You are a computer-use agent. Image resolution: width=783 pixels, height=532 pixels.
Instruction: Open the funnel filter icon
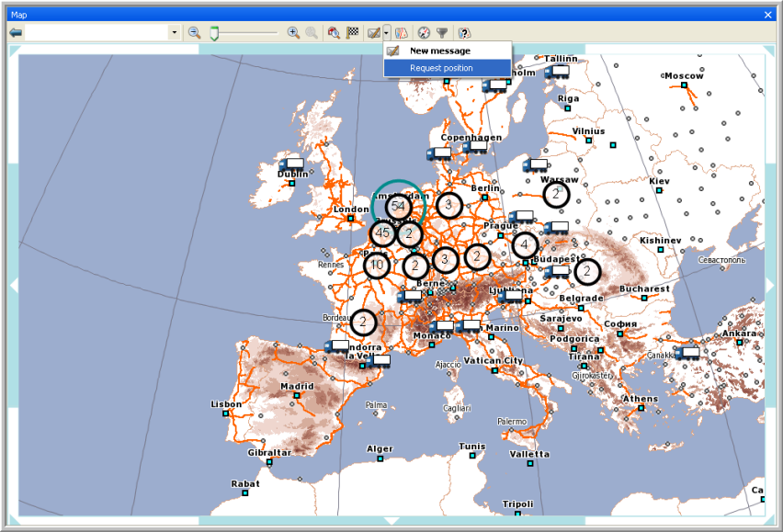point(442,32)
